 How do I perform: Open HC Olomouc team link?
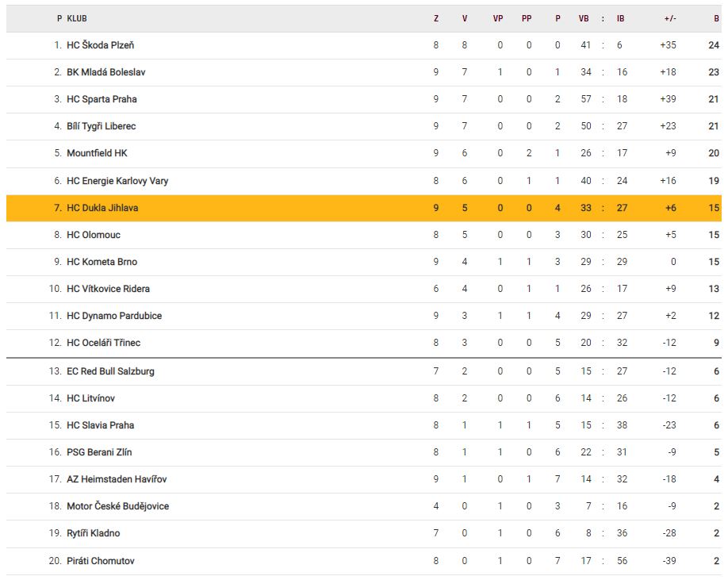pyautogui.click(x=94, y=235)
